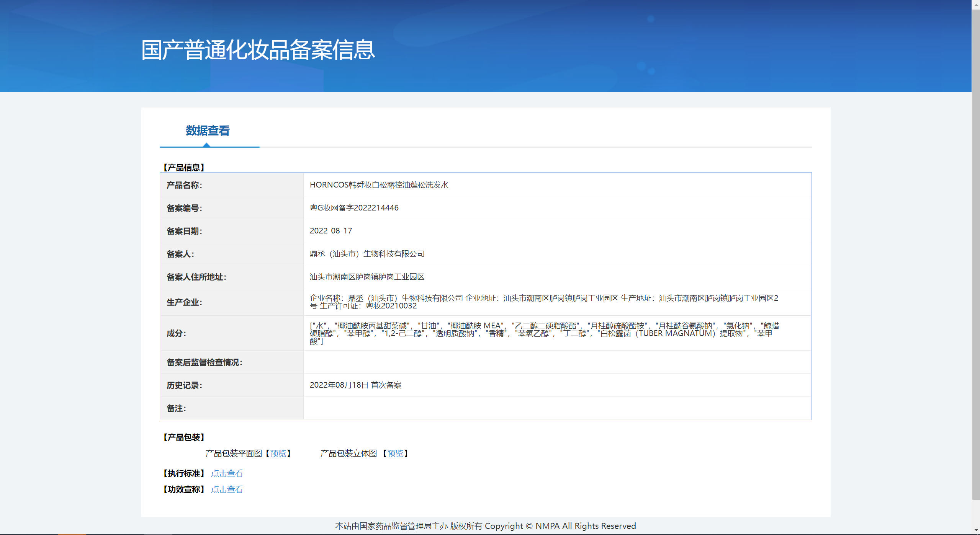Click the 历史记录 entry 2022年08月18日 首次备案
980x535 pixels.
355,385
